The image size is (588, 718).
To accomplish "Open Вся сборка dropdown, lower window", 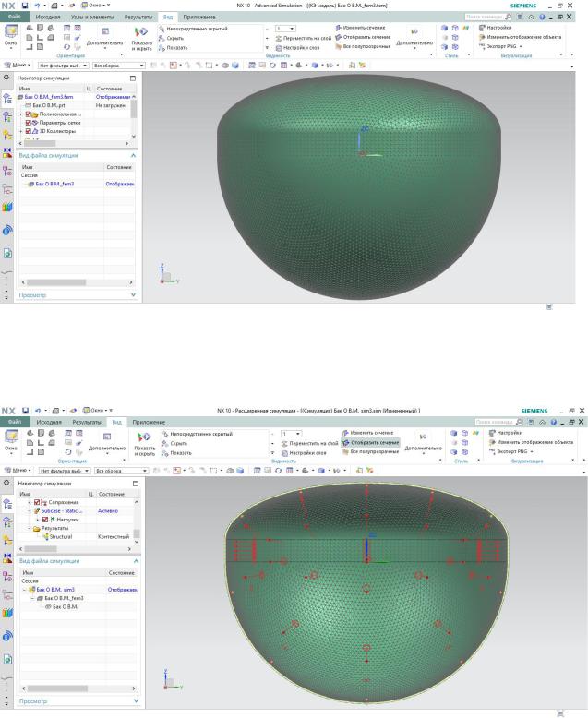I will pos(121,472).
